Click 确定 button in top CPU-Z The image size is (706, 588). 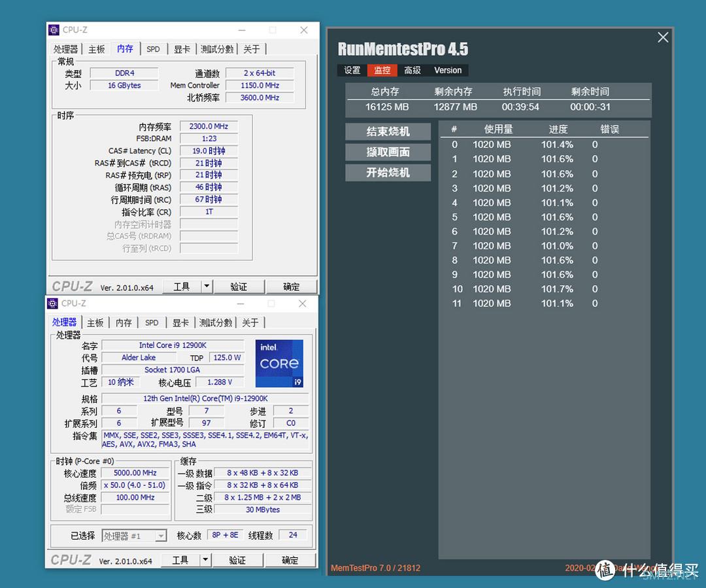point(292,286)
